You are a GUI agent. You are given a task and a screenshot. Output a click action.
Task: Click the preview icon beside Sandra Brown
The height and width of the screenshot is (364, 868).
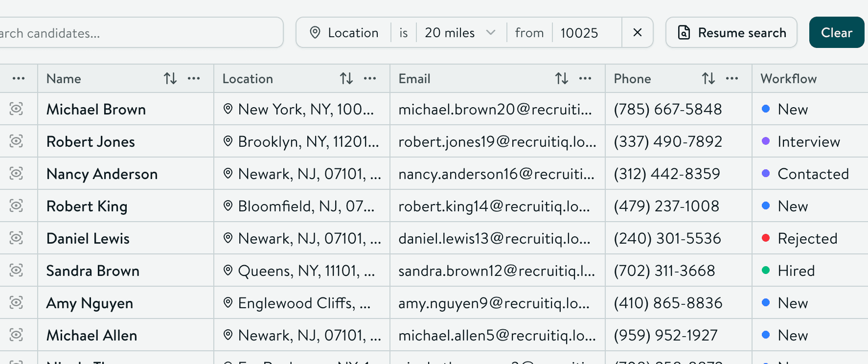tap(16, 270)
